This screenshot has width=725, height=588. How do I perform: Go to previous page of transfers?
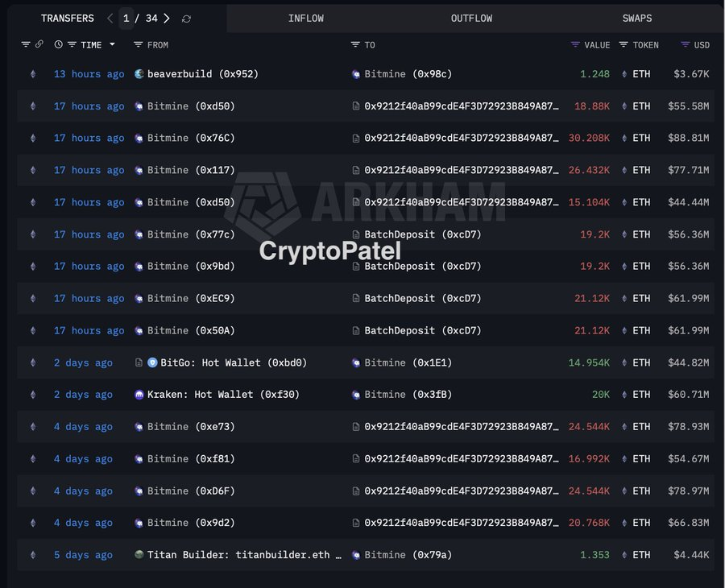click(x=110, y=19)
